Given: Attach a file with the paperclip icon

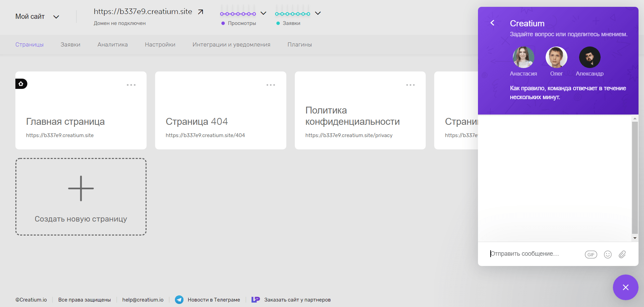Looking at the screenshot, I should point(622,254).
